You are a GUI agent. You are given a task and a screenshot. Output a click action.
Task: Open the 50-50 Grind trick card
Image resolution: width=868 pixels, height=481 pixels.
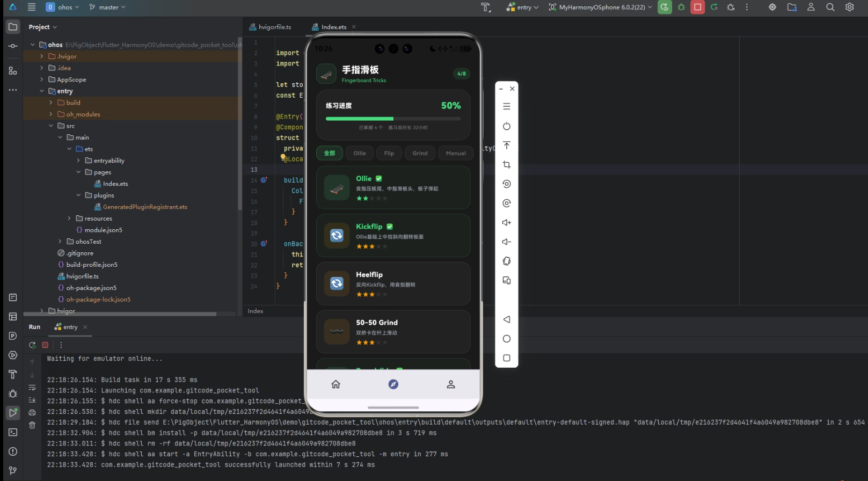[x=393, y=332]
